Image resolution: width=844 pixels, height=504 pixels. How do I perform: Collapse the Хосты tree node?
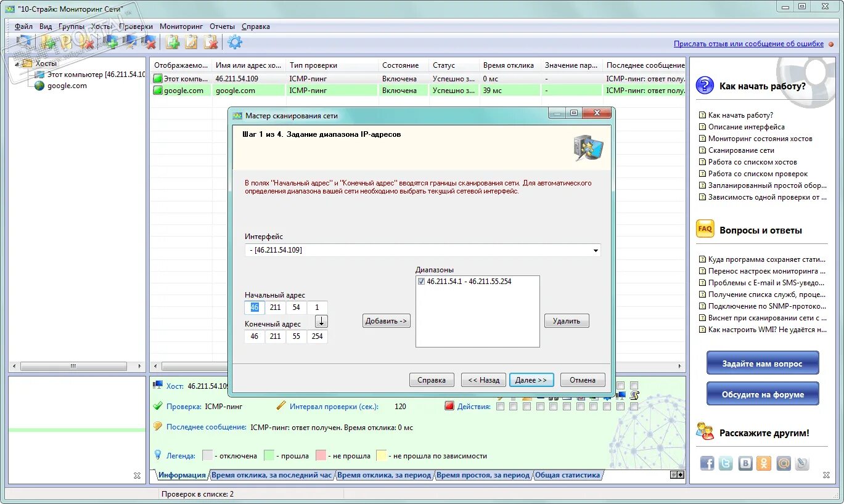(x=18, y=63)
